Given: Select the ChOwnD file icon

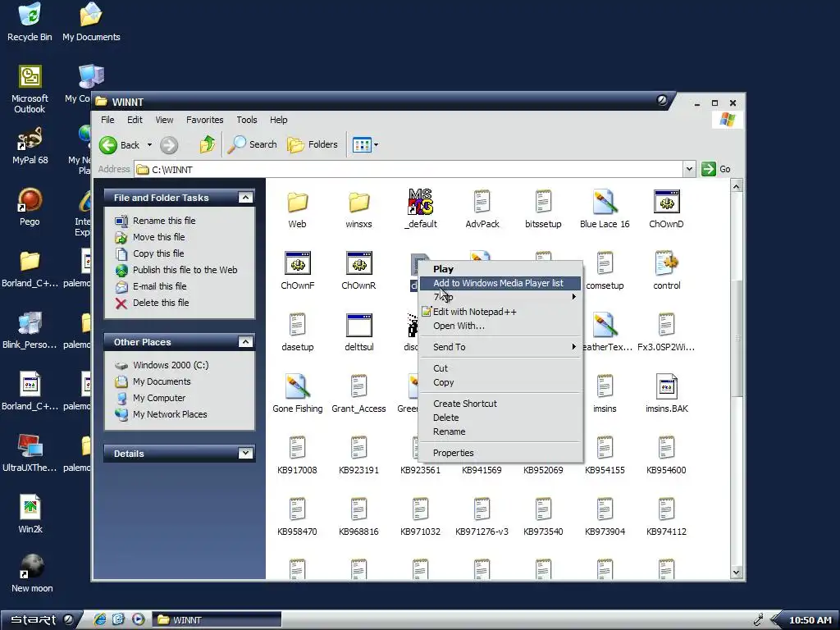Looking at the screenshot, I should (666, 202).
